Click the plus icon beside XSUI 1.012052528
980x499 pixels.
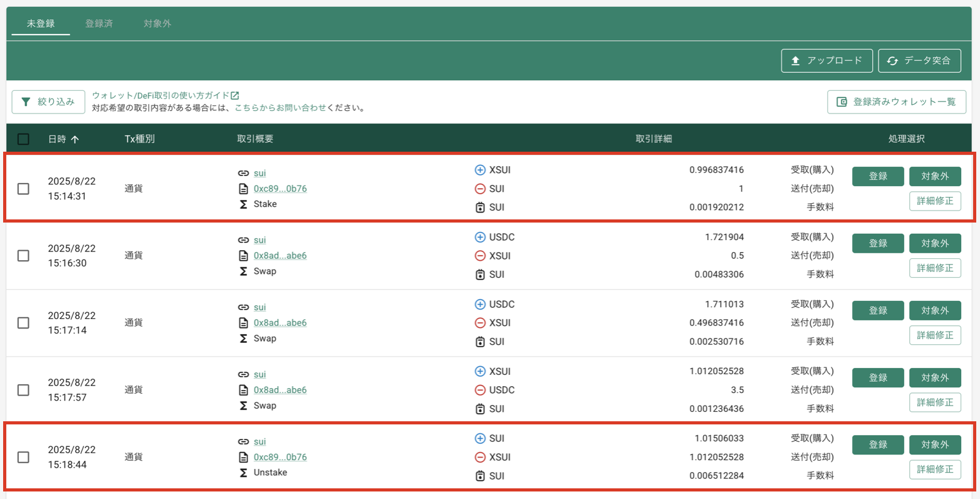pos(480,371)
